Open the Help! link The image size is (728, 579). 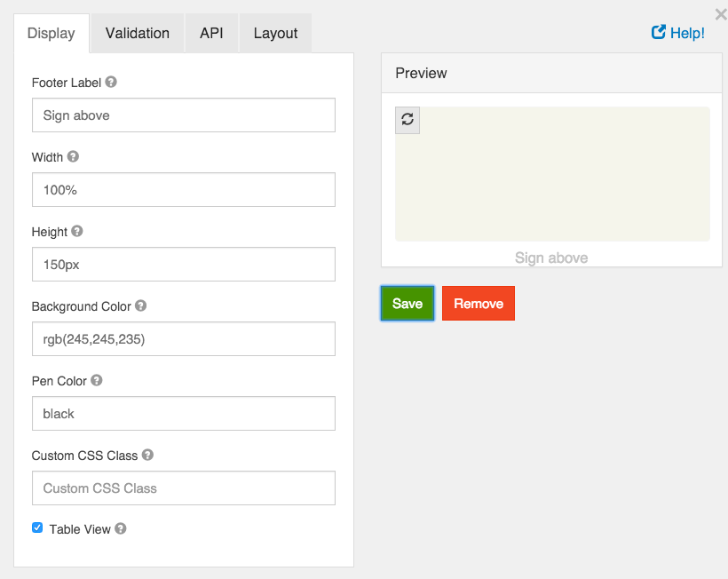pyautogui.click(x=678, y=33)
